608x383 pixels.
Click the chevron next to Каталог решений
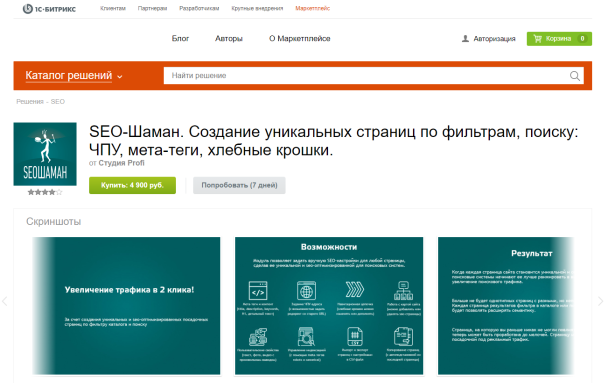click(x=120, y=77)
